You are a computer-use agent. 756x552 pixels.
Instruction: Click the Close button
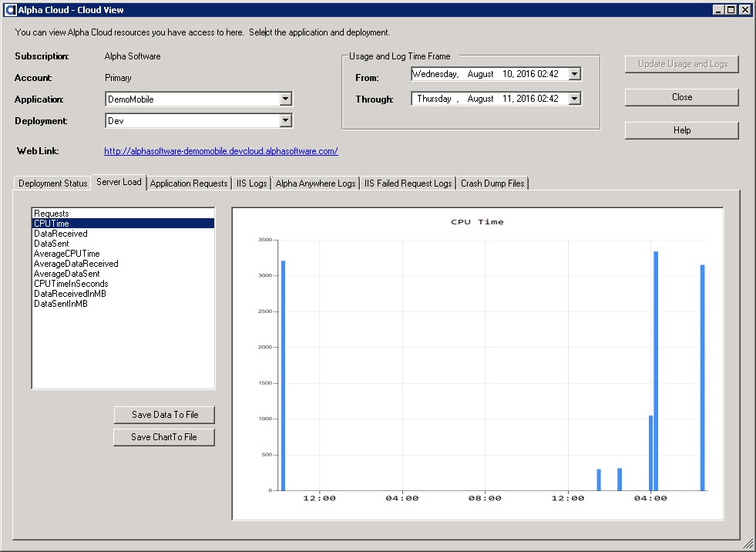point(682,97)
